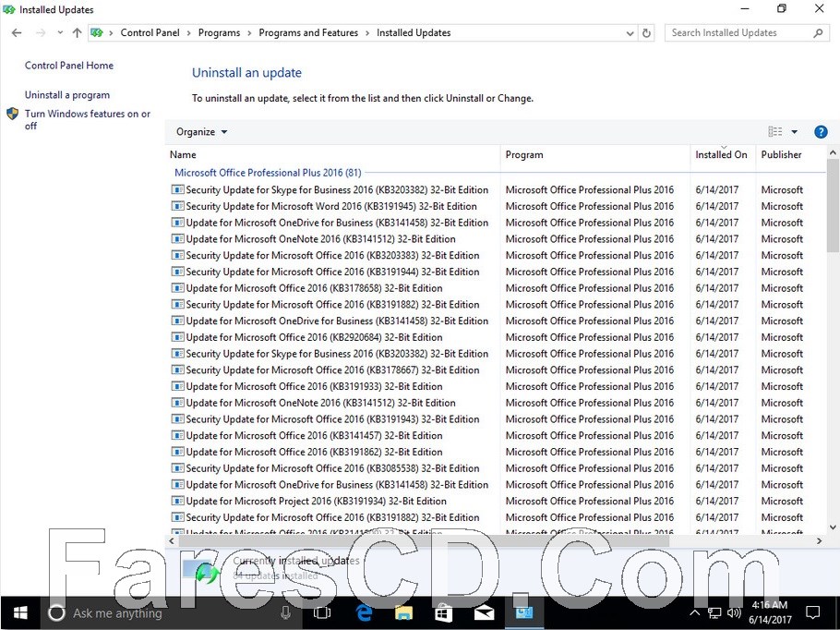Select Security Update for Microsoft Word 2016 (KB3191945)
The width and height of the screenshot is (840, 630).
[x=331, y=206]
